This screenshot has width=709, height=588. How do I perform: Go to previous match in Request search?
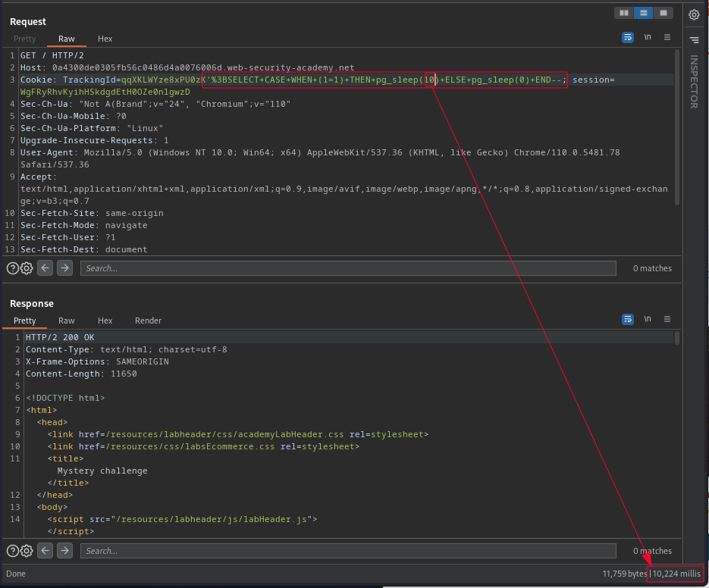click(45, 268)
